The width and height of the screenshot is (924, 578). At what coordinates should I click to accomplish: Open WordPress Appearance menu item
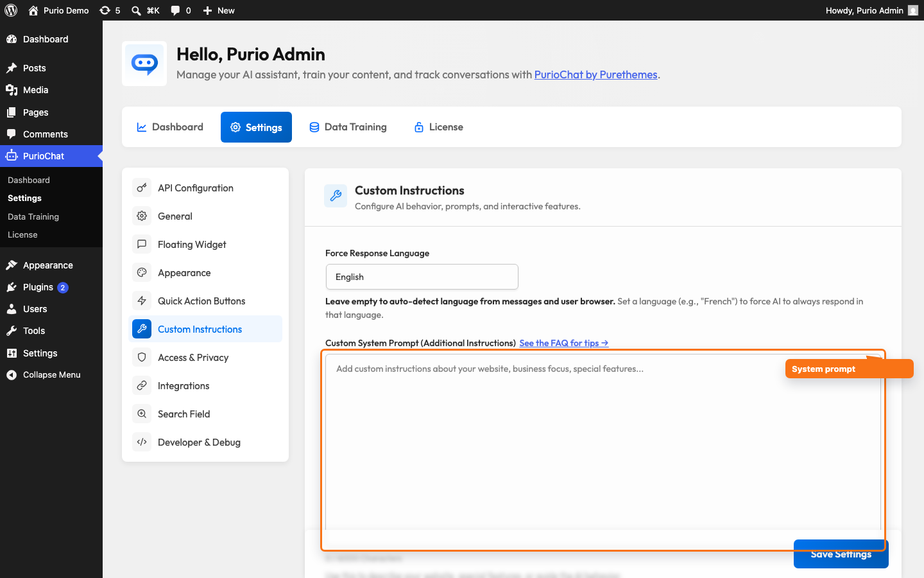(x=51, y=265)
